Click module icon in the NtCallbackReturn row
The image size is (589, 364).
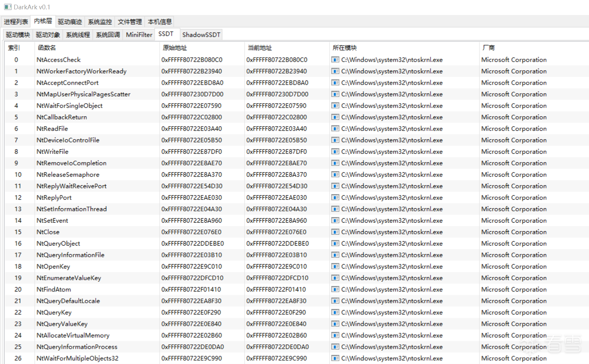click(335, 117)
